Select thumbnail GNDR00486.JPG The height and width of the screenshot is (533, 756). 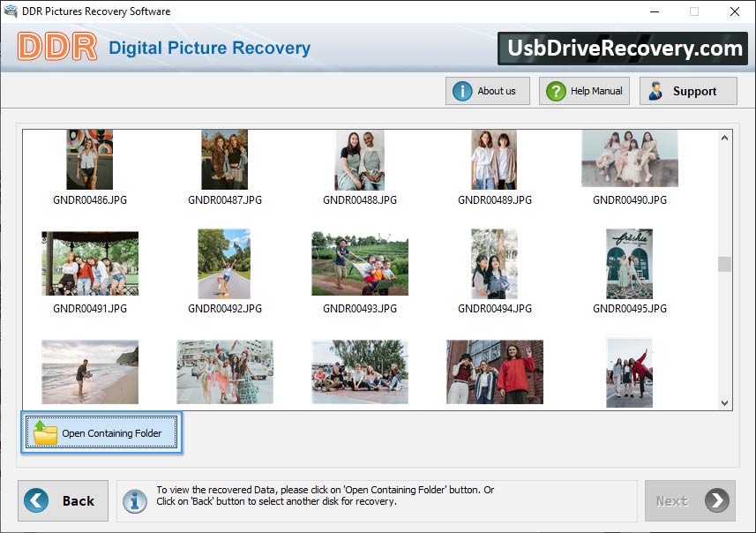pos(90,159)
